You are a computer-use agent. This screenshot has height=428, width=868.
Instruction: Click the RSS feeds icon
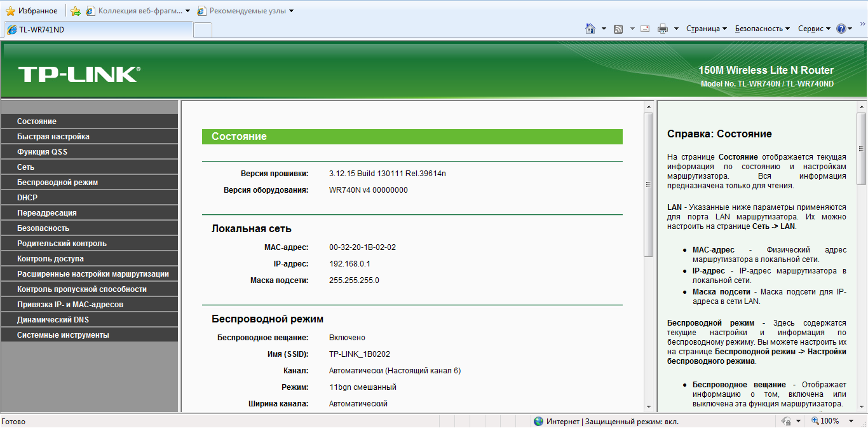click(x=618, y=29)
